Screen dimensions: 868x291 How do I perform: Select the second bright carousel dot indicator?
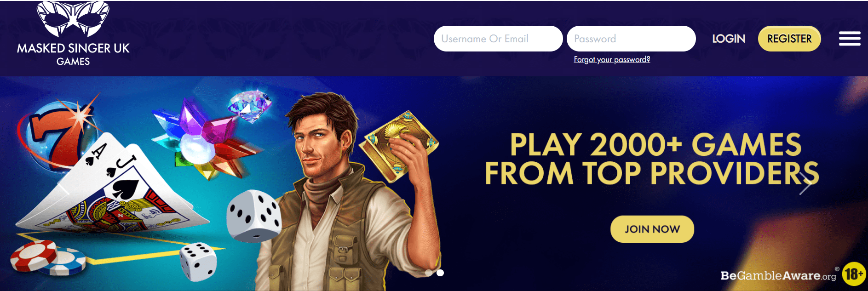(x=440, y=273)
